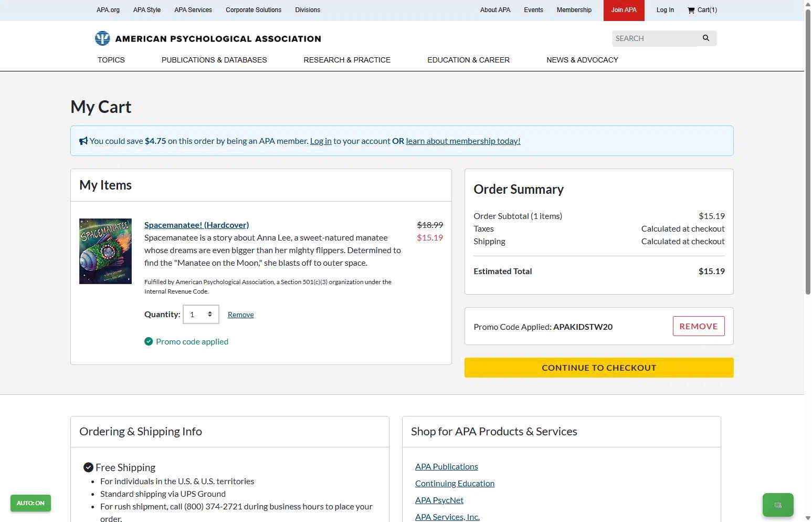This screenshot has width=812, height=522.
Task: Click the Order Summary heading
Action: pyautogui.click(x=519, y=189)
